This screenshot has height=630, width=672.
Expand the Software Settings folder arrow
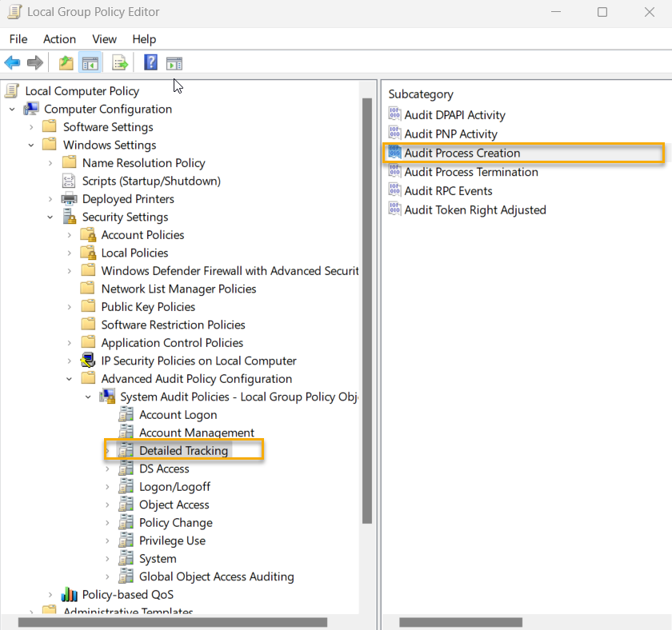click(31, 127)
